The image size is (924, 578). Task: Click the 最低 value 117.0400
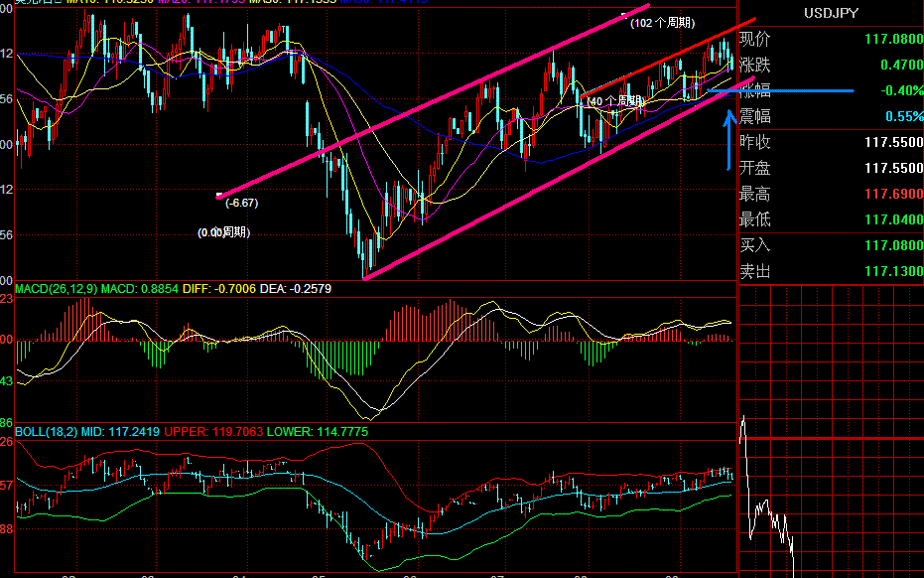coord(894,219)
